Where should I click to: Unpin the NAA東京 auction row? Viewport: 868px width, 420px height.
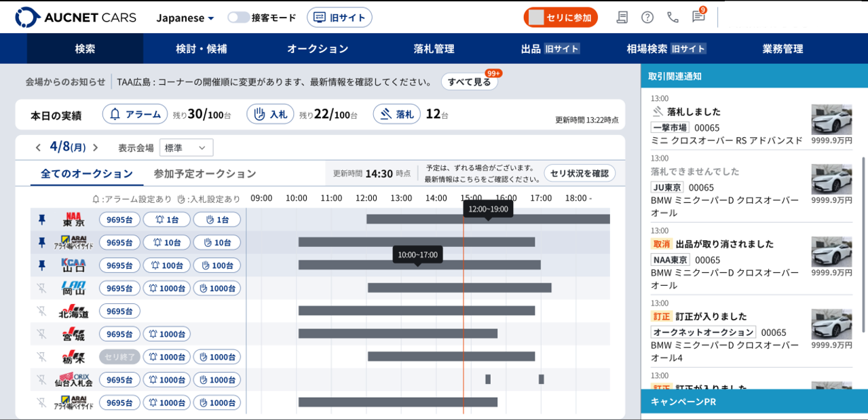pos(41,219)
